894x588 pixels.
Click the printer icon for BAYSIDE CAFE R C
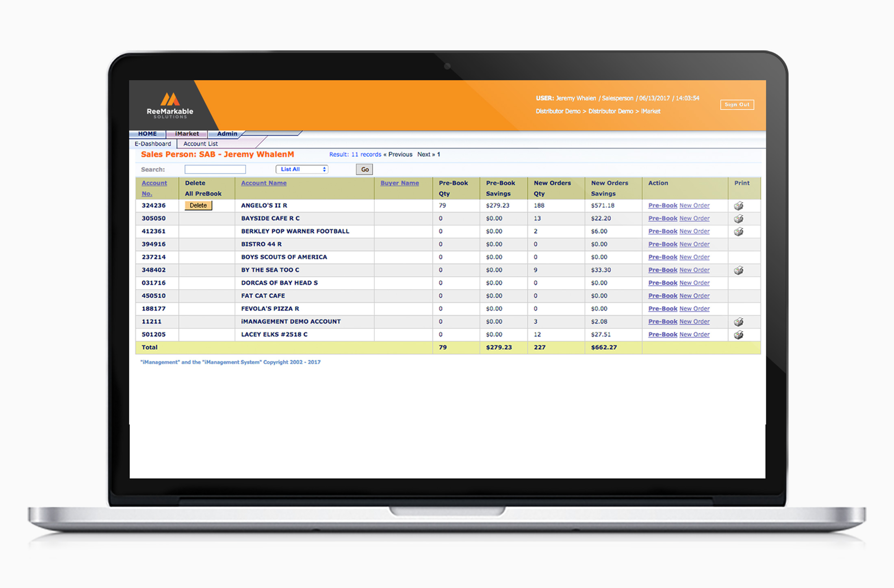(x=738, y=219)
